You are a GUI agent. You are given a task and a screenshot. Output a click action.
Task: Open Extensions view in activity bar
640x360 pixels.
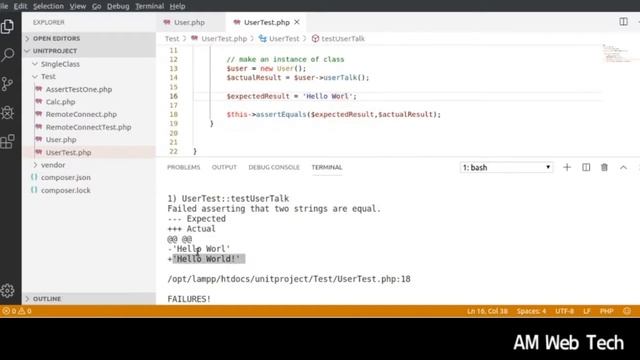click(7, 142)
